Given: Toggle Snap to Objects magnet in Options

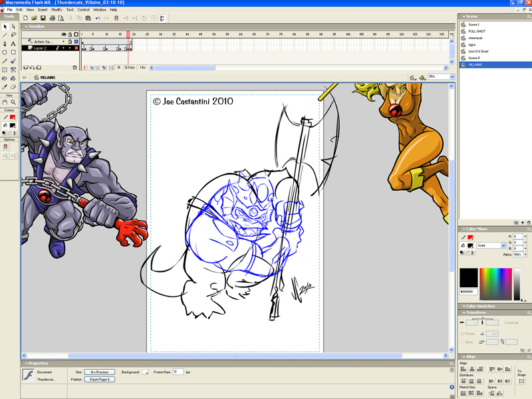Looking at the screenshot, I should click(5, 146).
